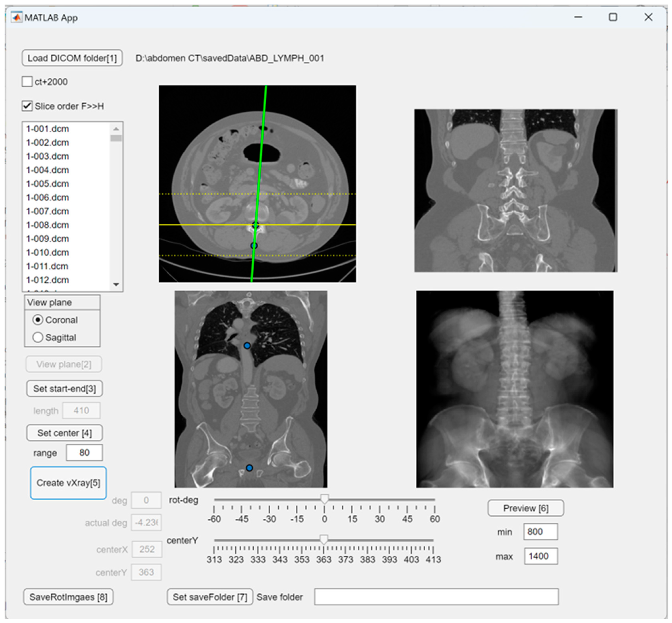
Task: Click the Create vXray[5] button
Action: tap(68, 483)
